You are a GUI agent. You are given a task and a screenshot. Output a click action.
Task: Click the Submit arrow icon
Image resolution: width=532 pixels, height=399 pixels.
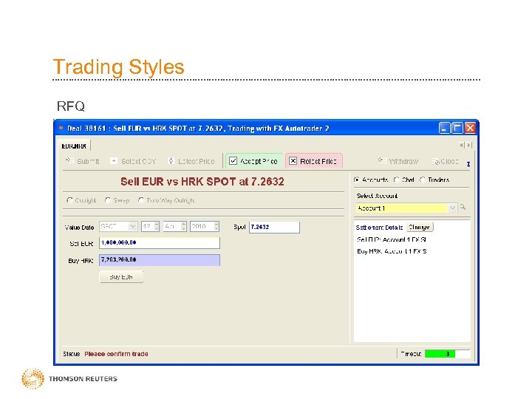(x=69, y=160)
